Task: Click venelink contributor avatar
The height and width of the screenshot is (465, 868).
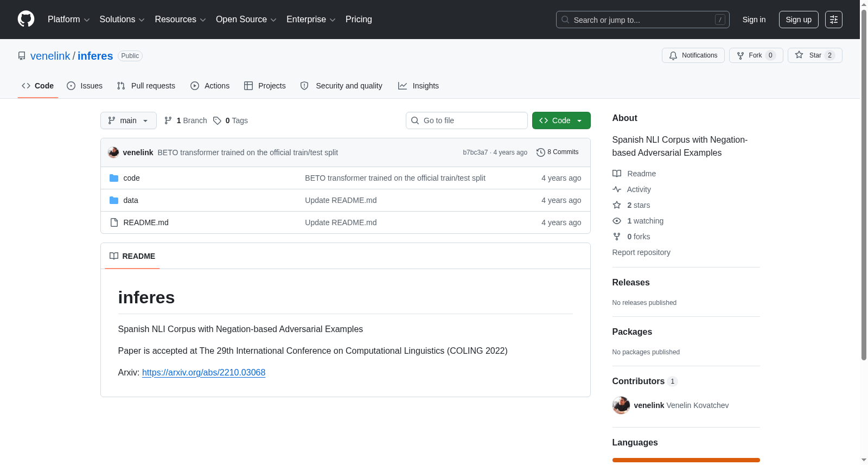Action: click(621, 405)
